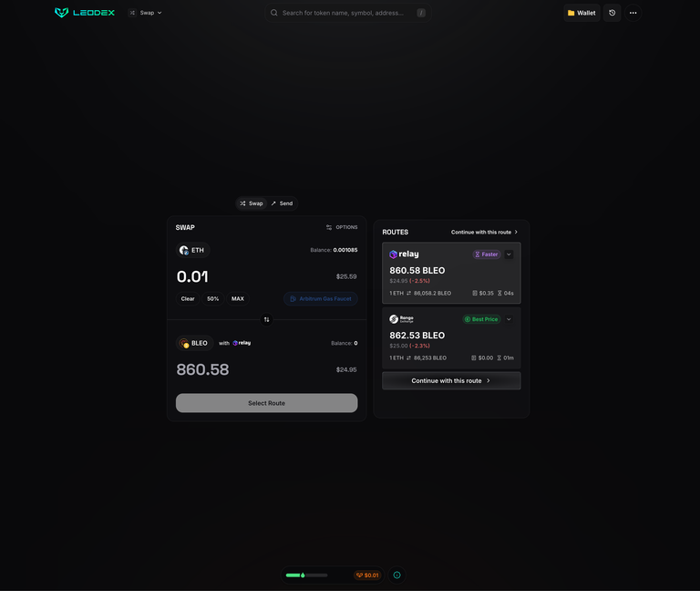Open the transaction history clock icon
700x591 pixels.
(612, 13)
